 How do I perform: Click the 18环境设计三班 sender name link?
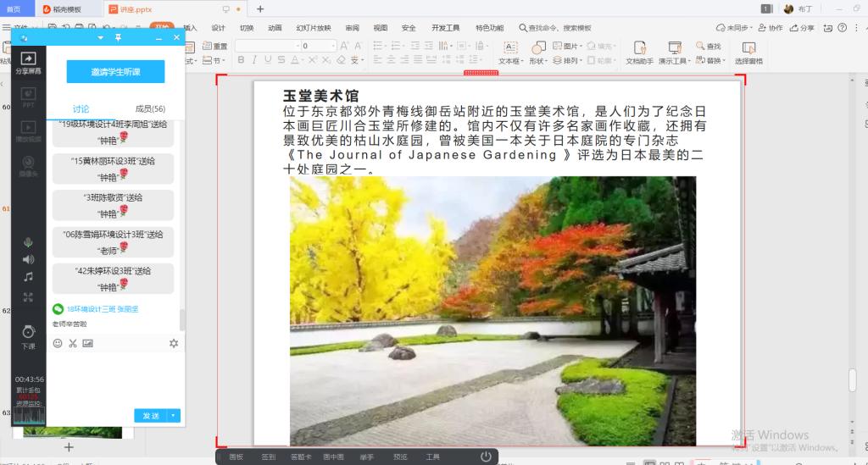coord(103,309)
